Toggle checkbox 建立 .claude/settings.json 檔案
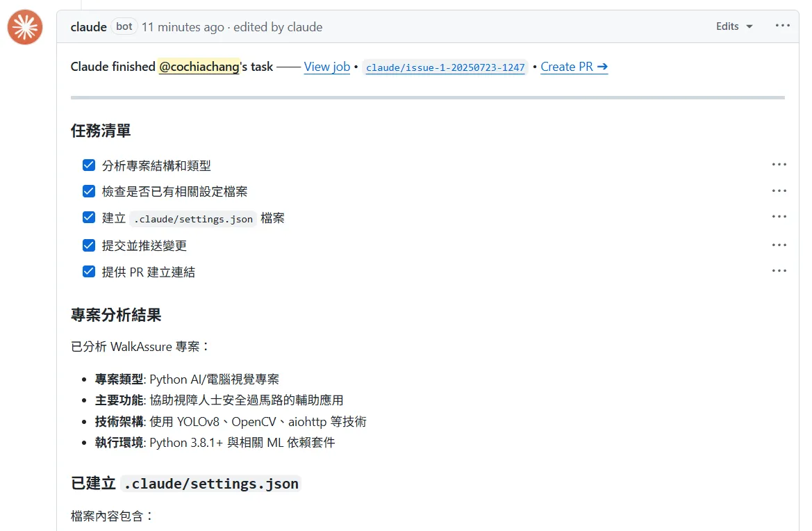 [x=88, y=217]
